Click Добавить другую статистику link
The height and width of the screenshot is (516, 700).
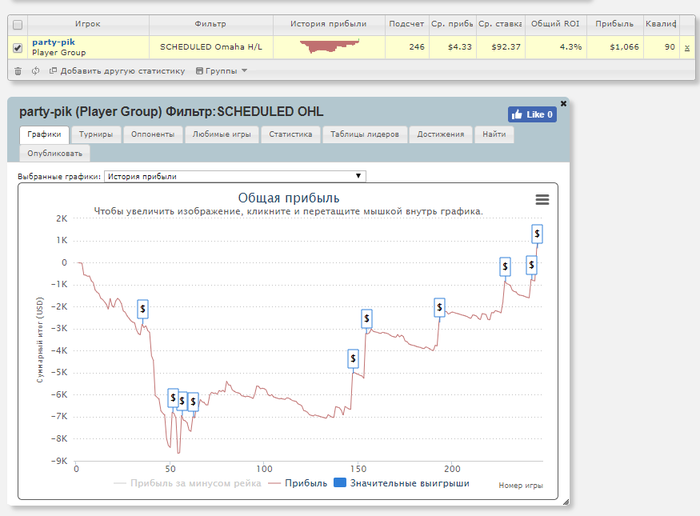[117, 71]
